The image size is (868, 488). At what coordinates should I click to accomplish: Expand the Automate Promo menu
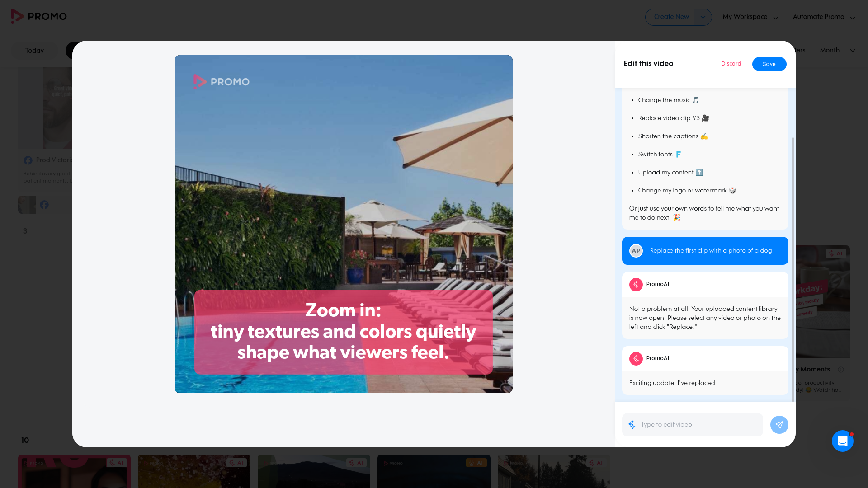coord(824,17)
